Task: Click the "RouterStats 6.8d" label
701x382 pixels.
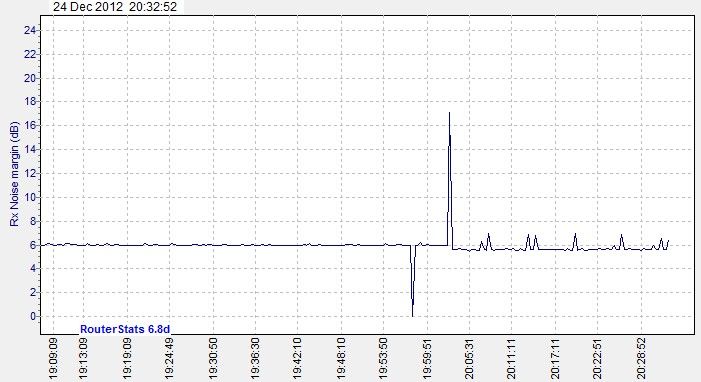Action: (x=125, y=329)
